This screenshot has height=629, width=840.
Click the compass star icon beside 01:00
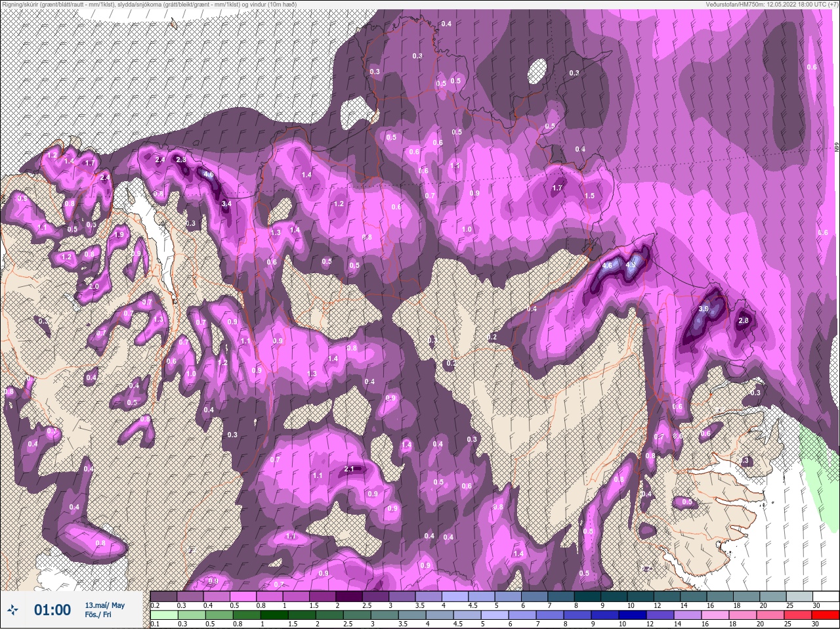click(14, 611)
